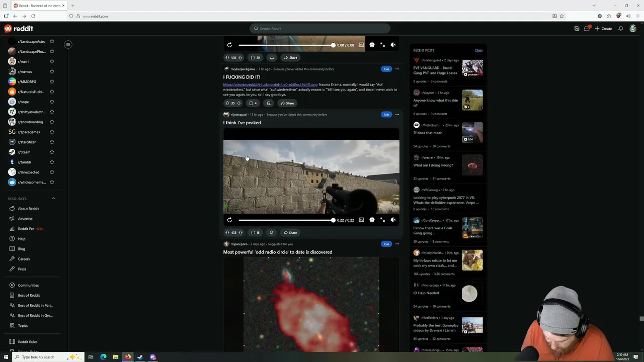Image resolution: width=644 pixels, height=362 pixels.
Task: Open a new browser tab
Action: [x=72, y=6]
